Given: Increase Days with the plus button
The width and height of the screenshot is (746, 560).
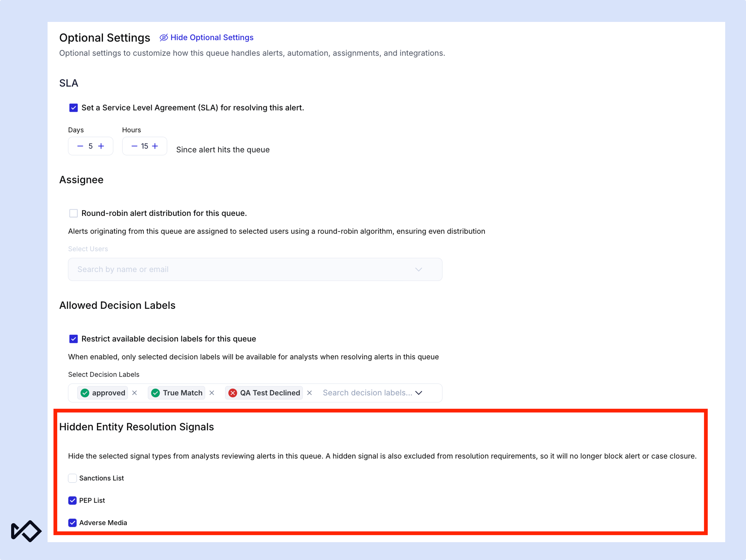Looking at the screenshot, I should (x=101, y=146).
